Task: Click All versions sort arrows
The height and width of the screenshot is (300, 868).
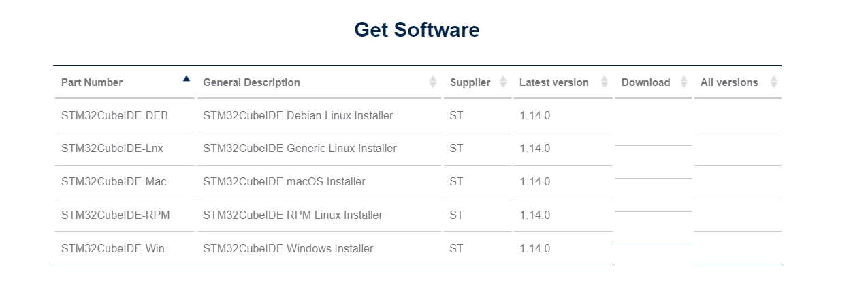Action: click(x=774, y=82)
